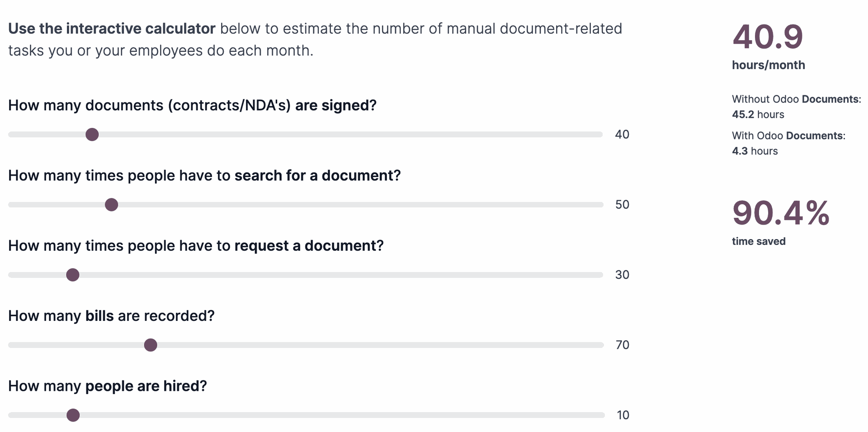Click the value 40 beside signed documents slider
The image size is (868, 432).
[622, 135]
